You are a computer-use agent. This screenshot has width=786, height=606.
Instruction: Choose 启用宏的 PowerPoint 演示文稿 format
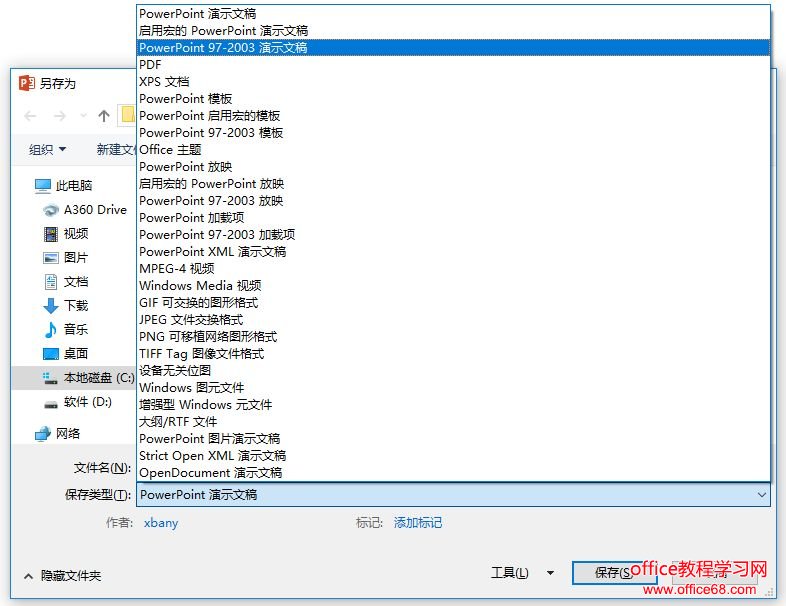click(453, 31)
